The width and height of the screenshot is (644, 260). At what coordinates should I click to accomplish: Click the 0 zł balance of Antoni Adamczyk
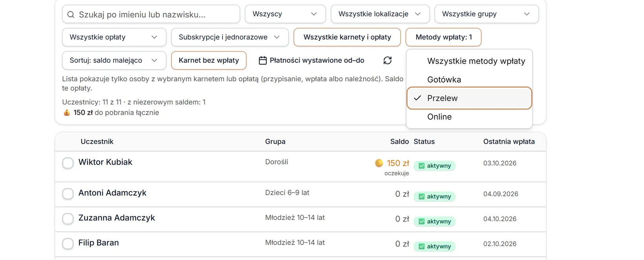pos(402,194)
